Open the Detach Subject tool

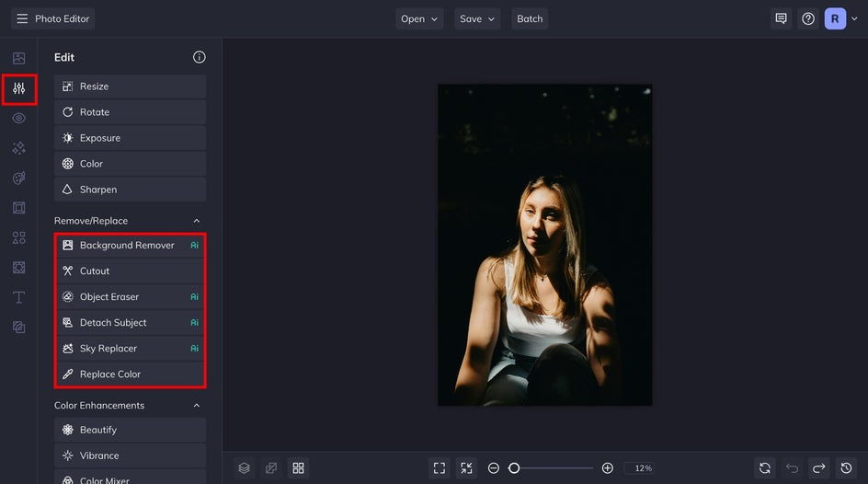pyautogui.click(x=130, y=323)
